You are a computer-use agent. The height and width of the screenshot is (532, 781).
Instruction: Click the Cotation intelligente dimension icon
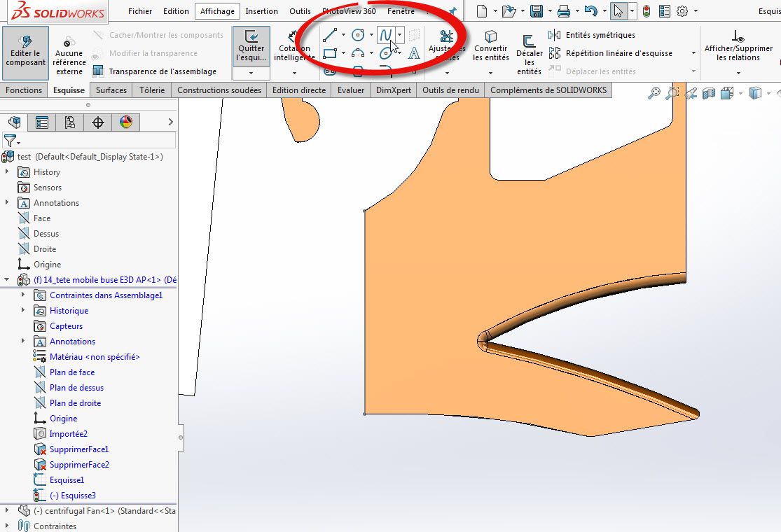click(294, 36)
